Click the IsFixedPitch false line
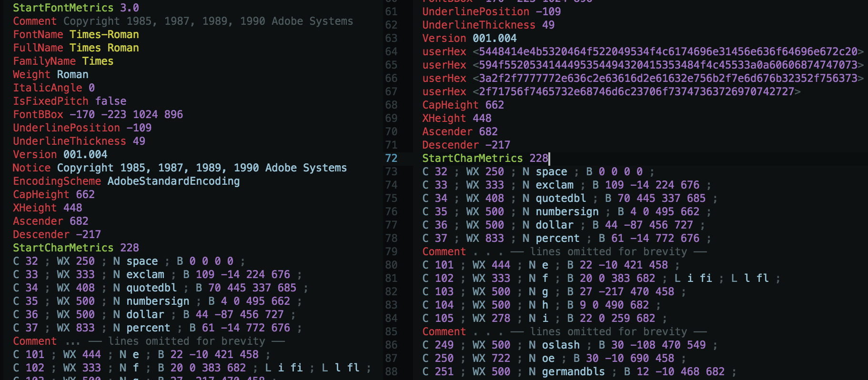Image resolution: width=868 pixels, height=380 pixels. click(70, 101)
